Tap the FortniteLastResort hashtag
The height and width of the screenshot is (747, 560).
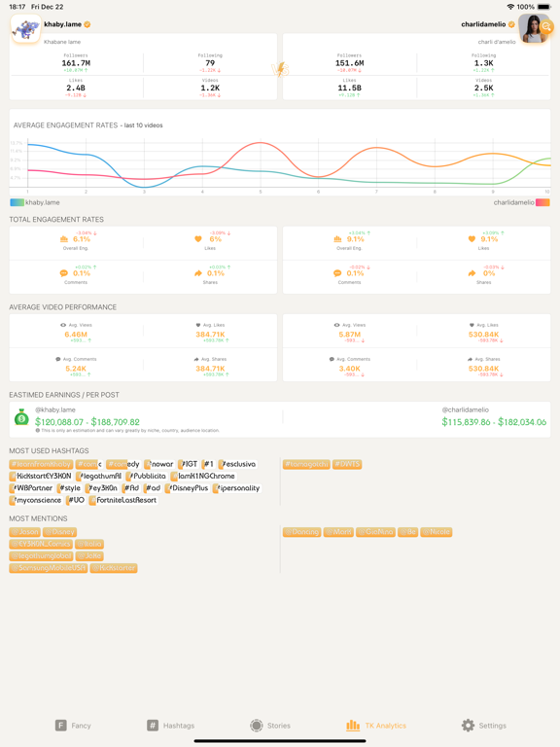coord(123,500)
